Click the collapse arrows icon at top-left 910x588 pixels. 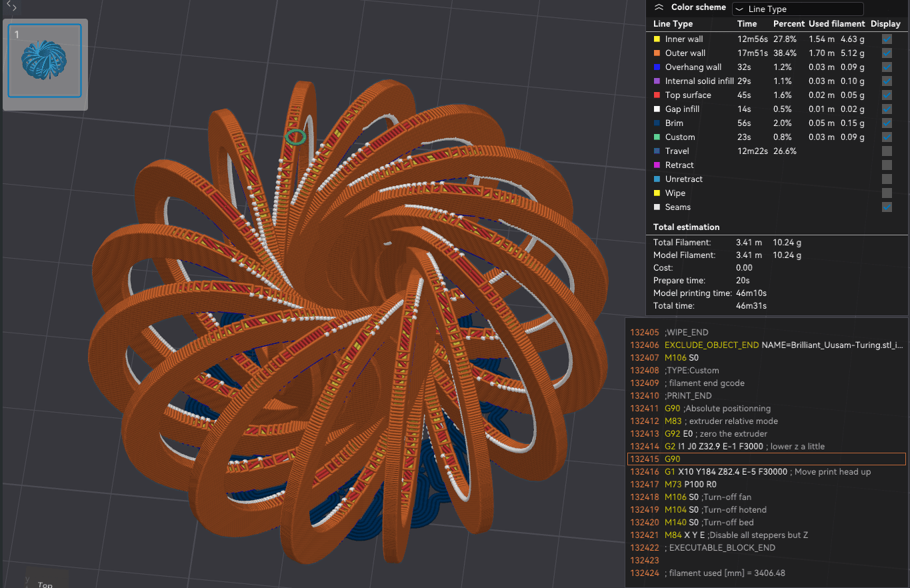[13, 7]
